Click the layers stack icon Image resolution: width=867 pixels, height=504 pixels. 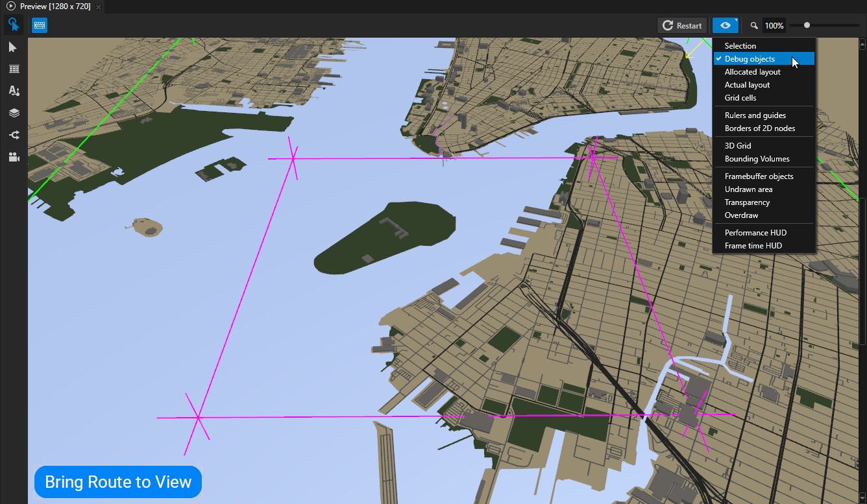(x=14, y=113)
